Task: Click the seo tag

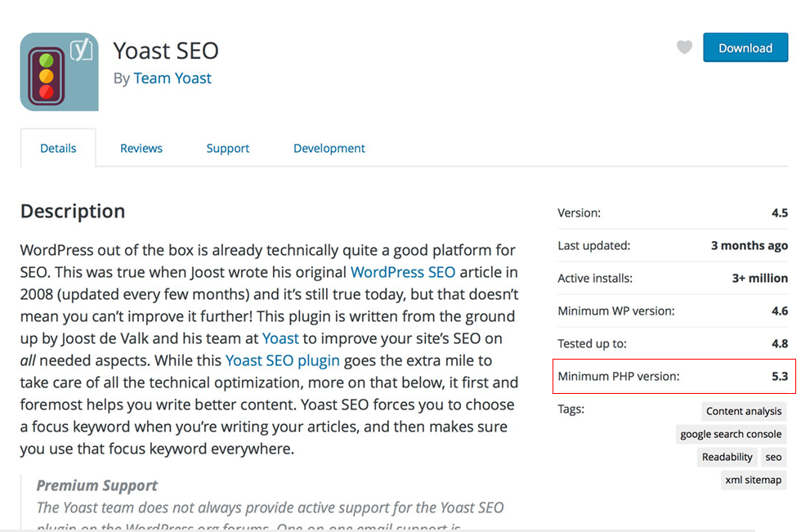Action: point(773,458)
